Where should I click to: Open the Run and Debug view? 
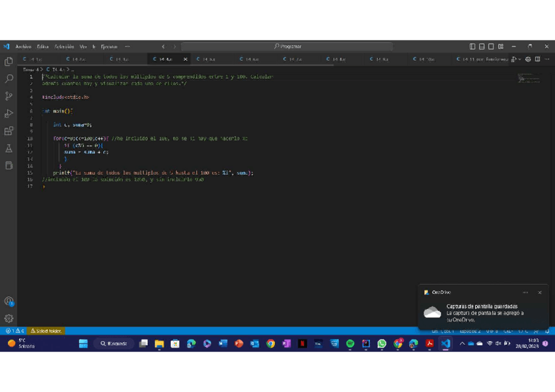[x=9, y=114]
